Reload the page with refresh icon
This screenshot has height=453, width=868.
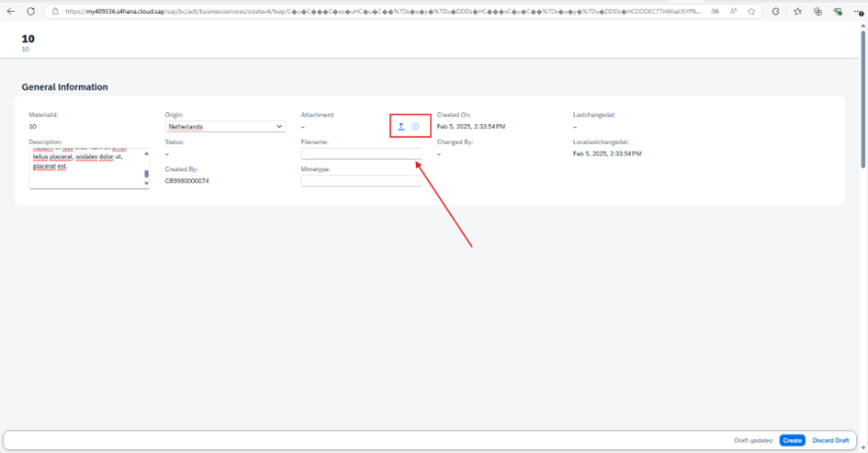click(x=30, y=12)
